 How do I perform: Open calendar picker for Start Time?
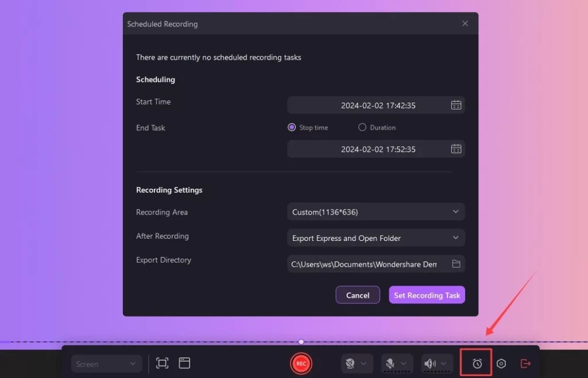point(456,106)
